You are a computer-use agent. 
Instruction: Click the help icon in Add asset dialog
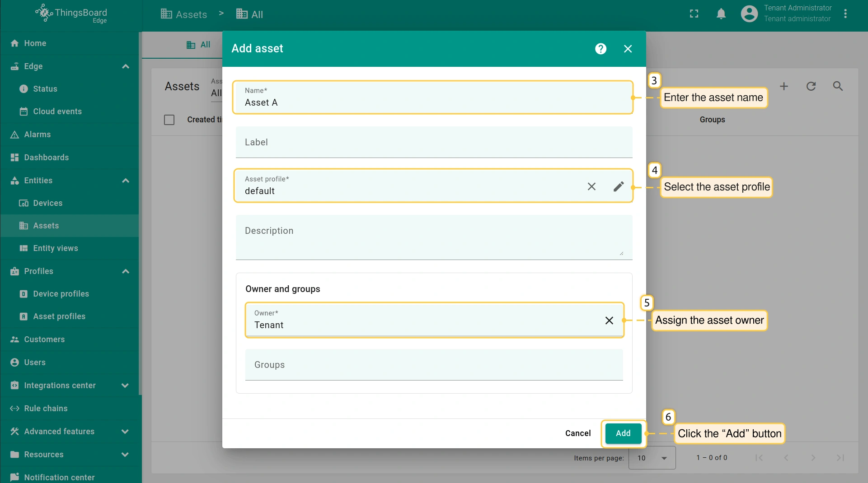pyautogui.click(x=601, y=49)
